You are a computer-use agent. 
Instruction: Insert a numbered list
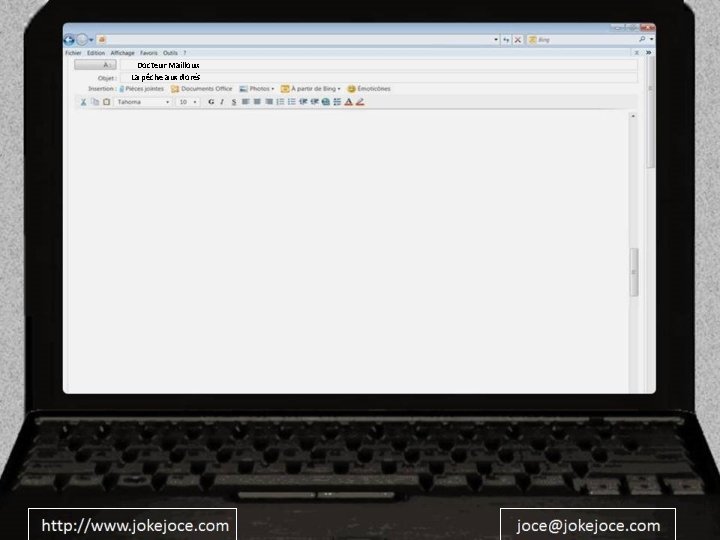280,102
